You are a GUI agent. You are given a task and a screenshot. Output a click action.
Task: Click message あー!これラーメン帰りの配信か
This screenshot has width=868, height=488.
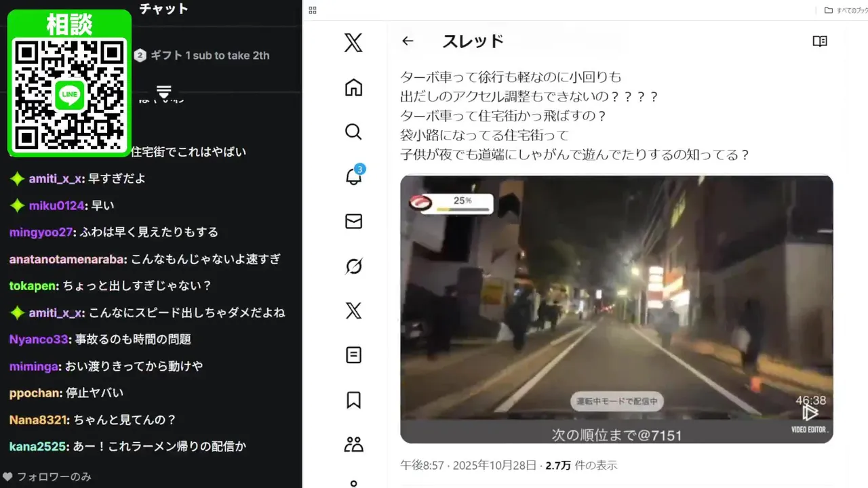coord(159,447)
